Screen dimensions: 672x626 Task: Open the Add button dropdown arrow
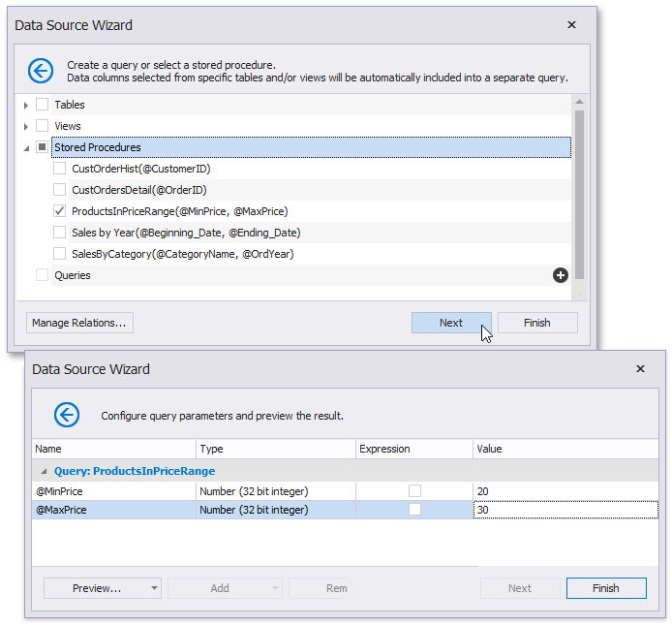tap(275, 588)
